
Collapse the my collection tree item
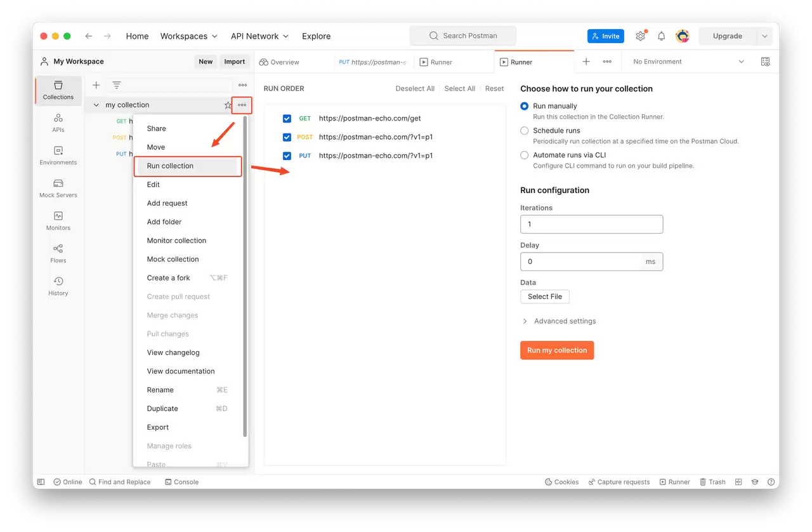click(96, 105)
